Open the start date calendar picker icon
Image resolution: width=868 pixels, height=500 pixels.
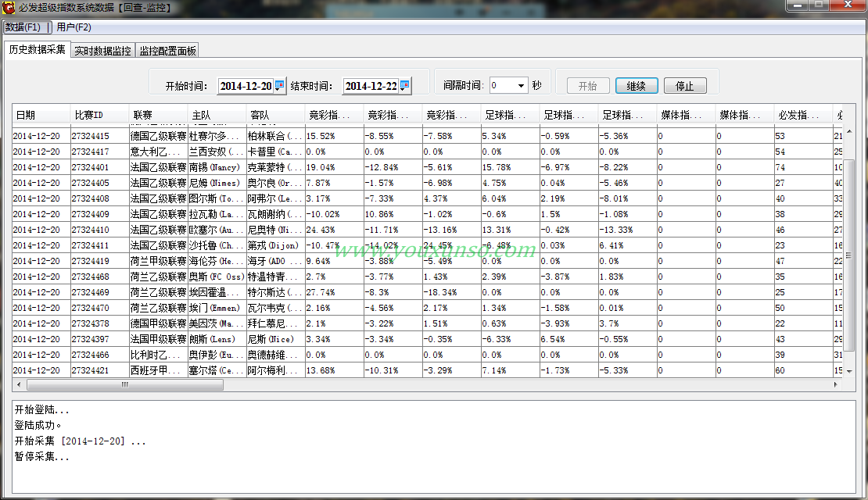pyautogui.click(x=280, y=86)
